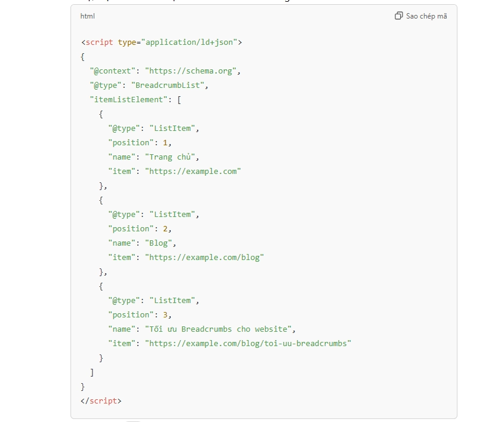Click the https://example.com/blog URL string
The height and width of the screenshot is (422, 504).
click(204, 258)
